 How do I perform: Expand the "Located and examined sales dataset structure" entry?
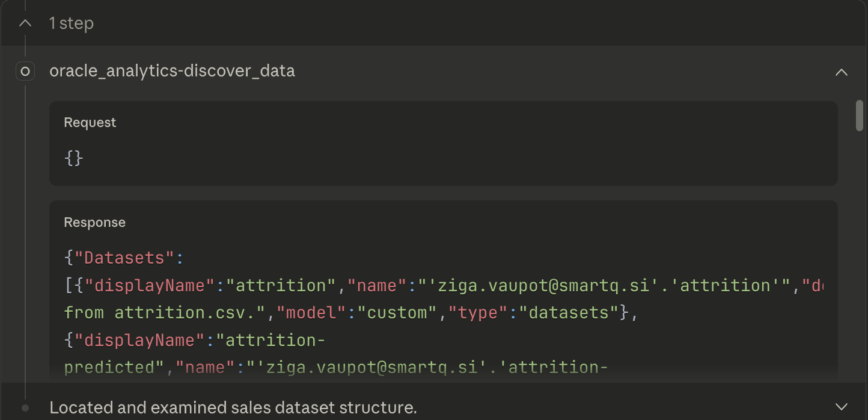[842, 406]
